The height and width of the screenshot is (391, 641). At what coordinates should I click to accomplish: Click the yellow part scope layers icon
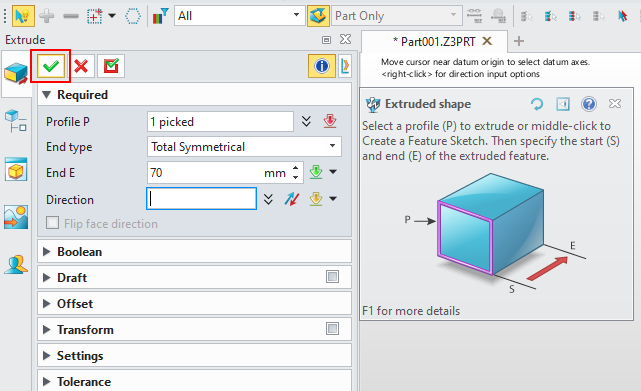pyautogui.click(x=318, y=16)
